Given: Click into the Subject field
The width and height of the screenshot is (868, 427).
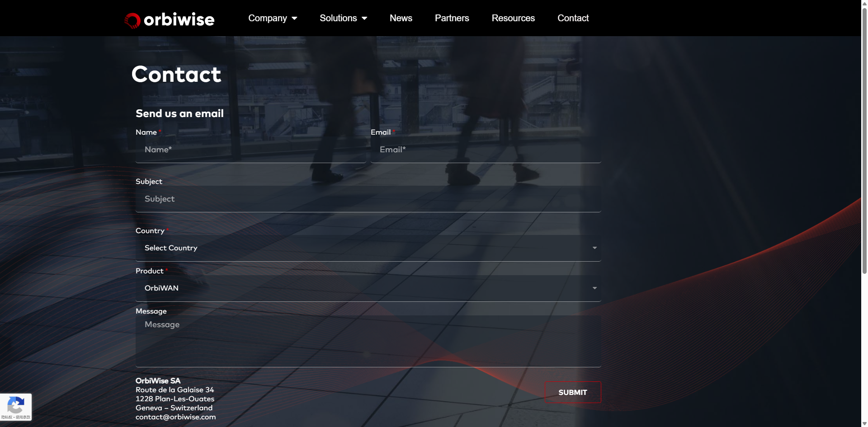Looking at the screenshot, I should (x=368, y=199).
